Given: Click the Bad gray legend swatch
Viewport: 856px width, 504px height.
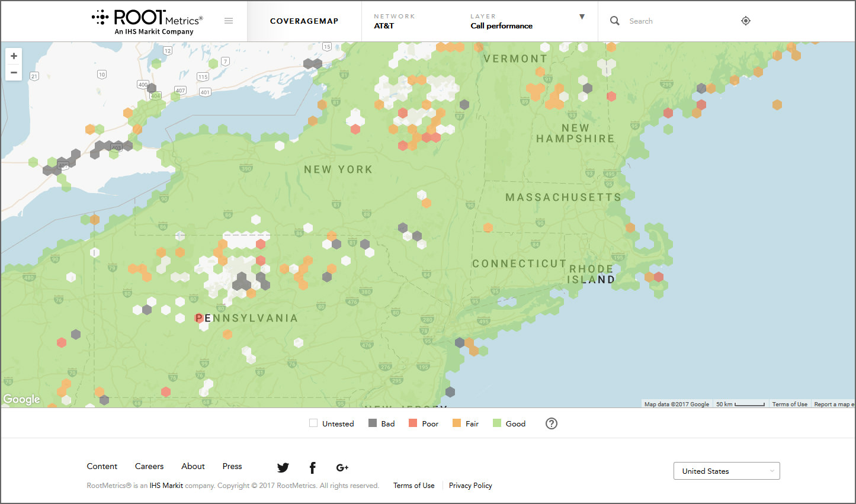Looking at the screenshot, I should [x=373, y=423].
